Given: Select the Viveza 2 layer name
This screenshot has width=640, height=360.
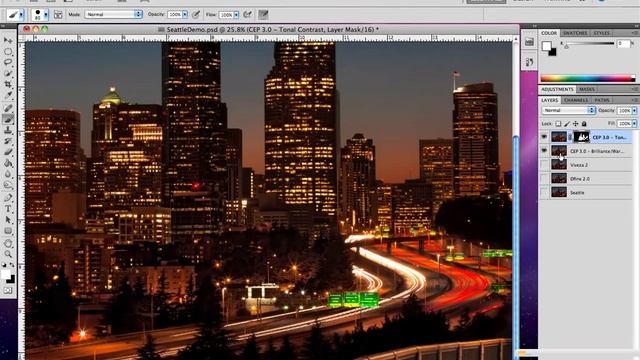Looking at the screenshot, I should coord(579,165).
